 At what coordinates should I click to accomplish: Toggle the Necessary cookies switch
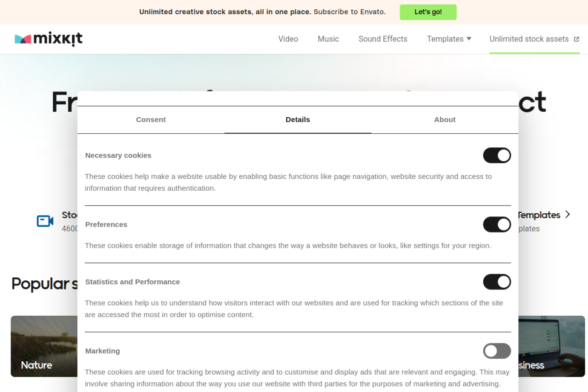[x=497, y=155]
